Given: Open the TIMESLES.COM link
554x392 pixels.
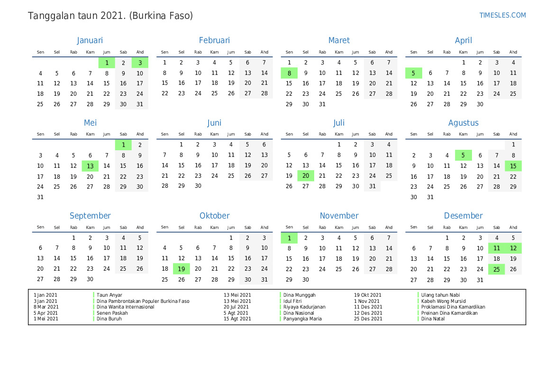Looking at the screenshot, I should (502, 15).
